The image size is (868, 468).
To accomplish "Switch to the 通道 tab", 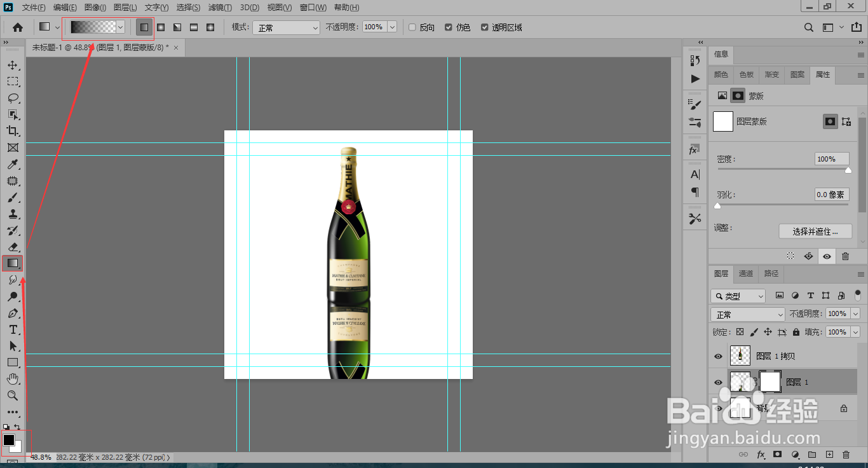I will (x=746, y=273).
